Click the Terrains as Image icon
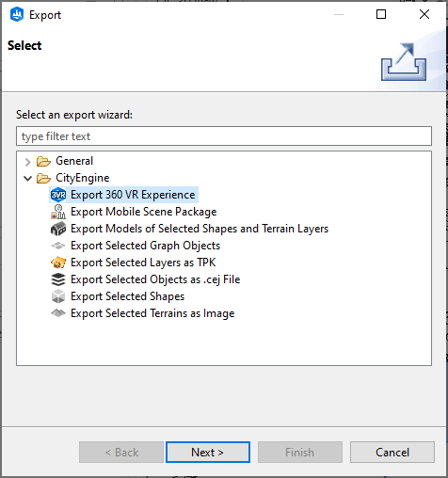The width and height of the screenshot is (448, 478). [58, 313]
